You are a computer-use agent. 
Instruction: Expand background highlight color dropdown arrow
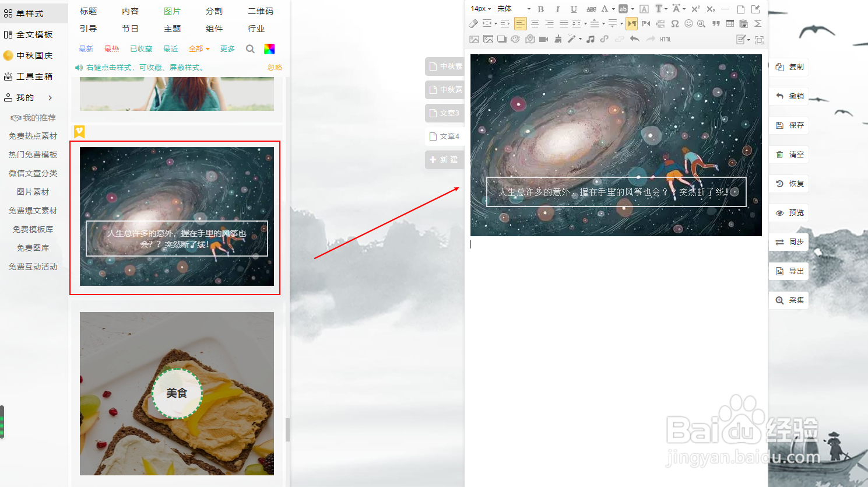[x=632, y=9]
